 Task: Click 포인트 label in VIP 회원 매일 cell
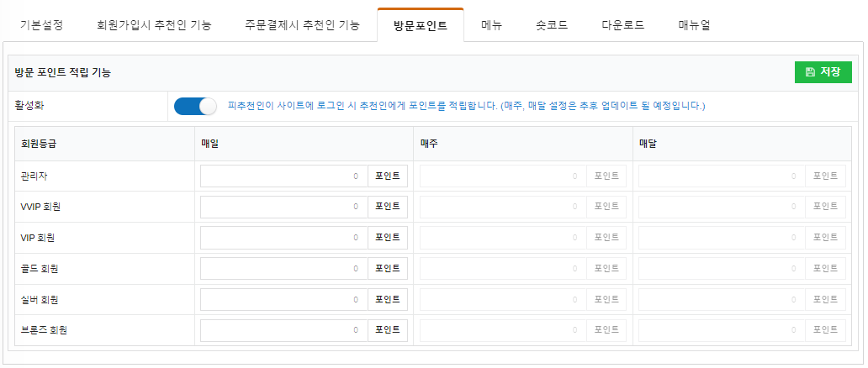tap(388, 238)
